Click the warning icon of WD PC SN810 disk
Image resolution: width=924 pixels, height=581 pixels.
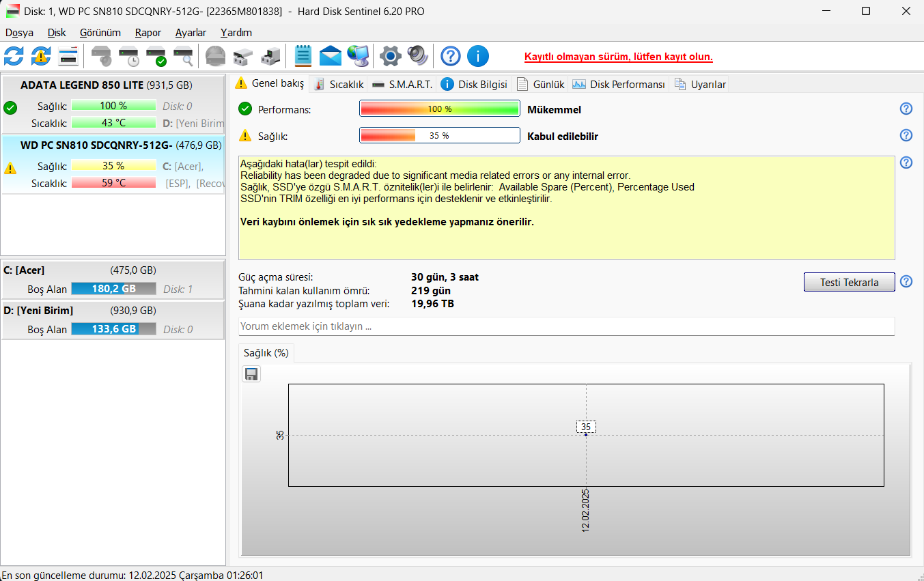pyautogui.click(x=10, y=168)
